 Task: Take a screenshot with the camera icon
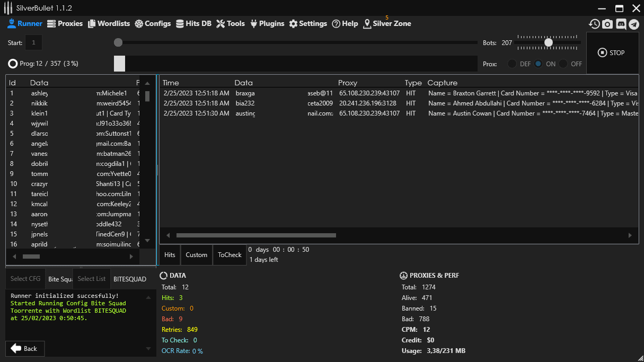pos(607,24)
